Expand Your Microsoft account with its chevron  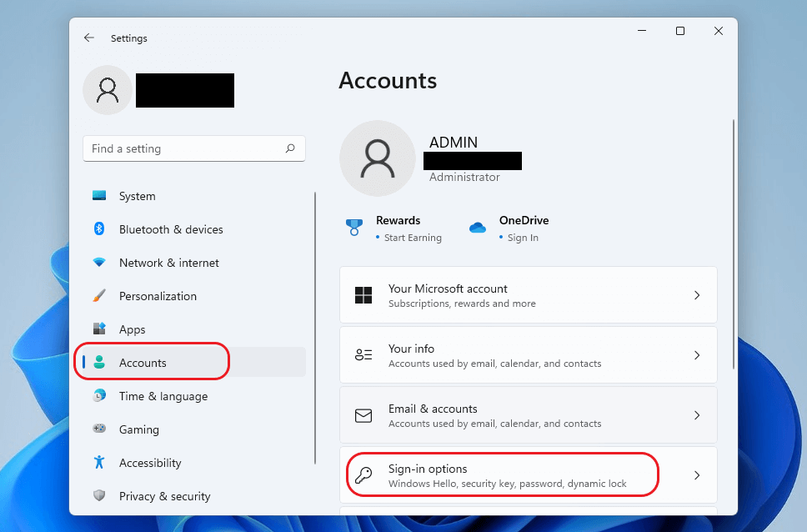click(x=697, y=294)
